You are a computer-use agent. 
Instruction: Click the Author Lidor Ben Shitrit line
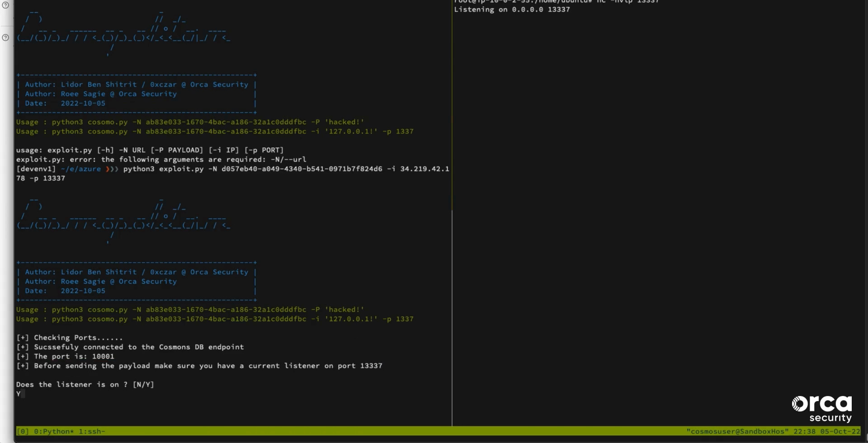136,84
